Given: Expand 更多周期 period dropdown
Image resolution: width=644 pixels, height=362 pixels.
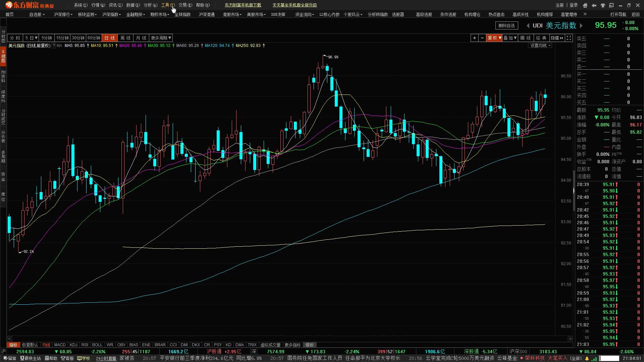Looking at the screenshot, I should [161, 38].
